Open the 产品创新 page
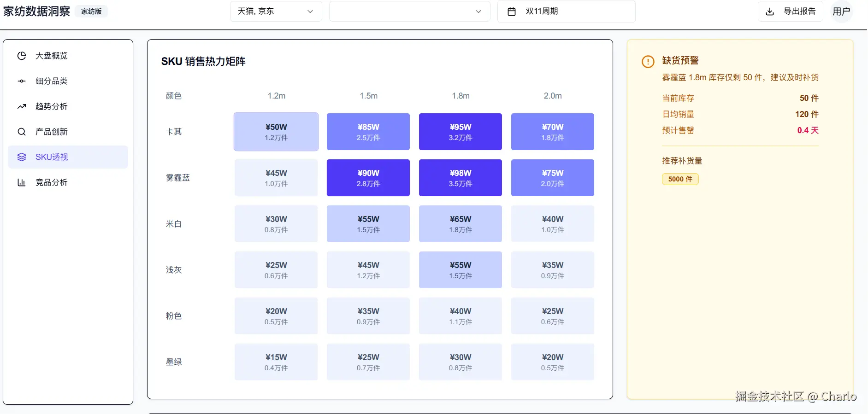The width and height of the screenshot is (868, 414). [x=68, y=132]
